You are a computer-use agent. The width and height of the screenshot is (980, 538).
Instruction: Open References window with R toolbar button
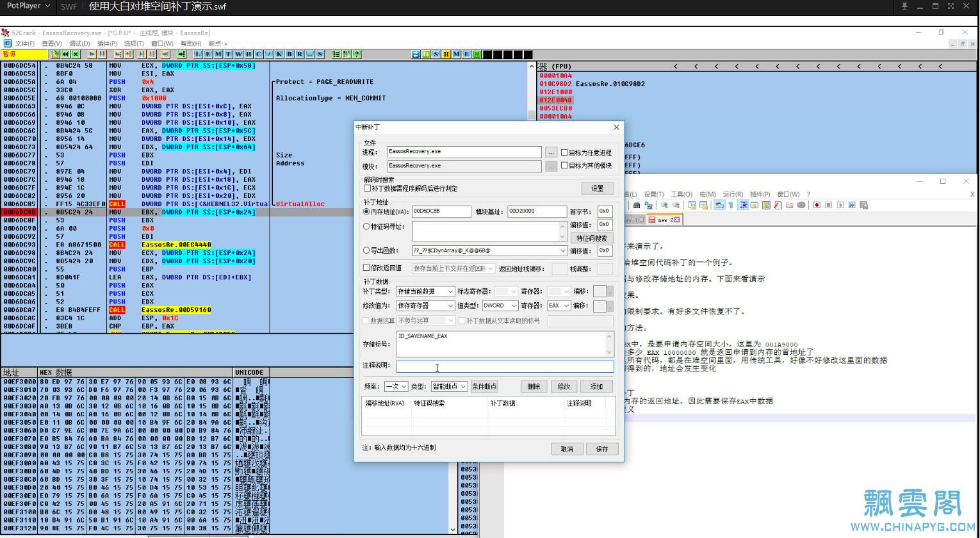(x=300, y=54)
